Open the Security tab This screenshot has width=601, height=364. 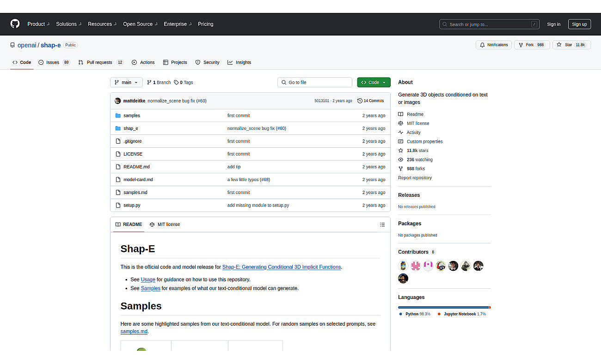pos(207,62)
